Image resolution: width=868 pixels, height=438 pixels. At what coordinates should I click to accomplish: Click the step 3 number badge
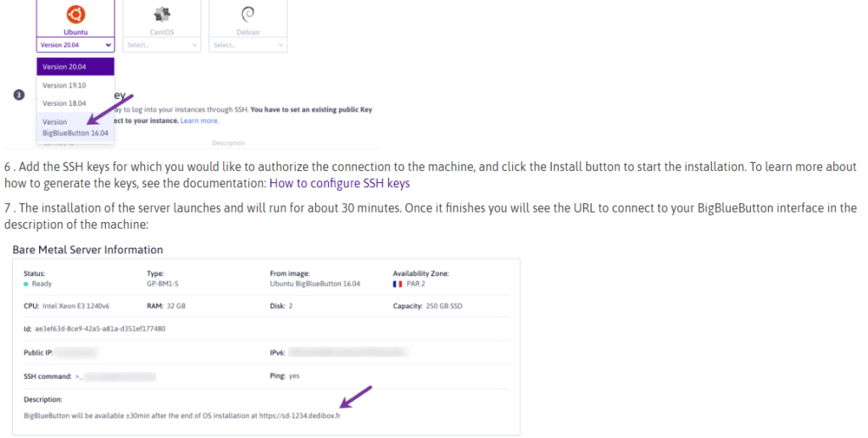tap(19, 94)
